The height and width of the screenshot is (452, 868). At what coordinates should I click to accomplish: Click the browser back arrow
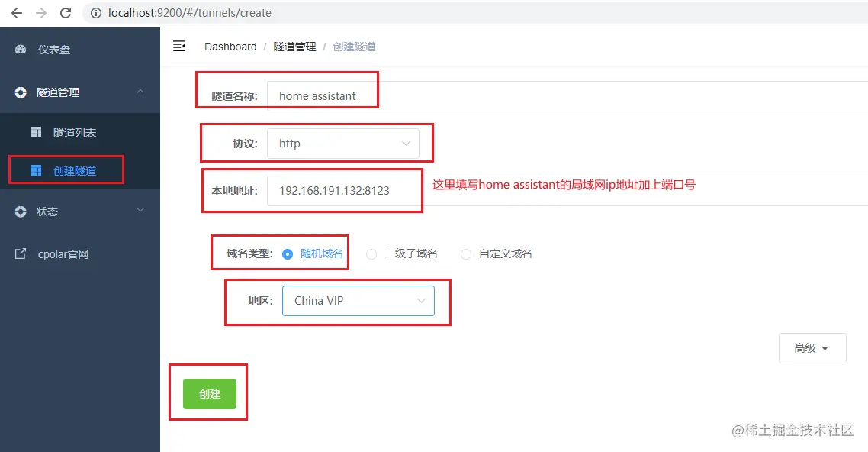point(17,13)
